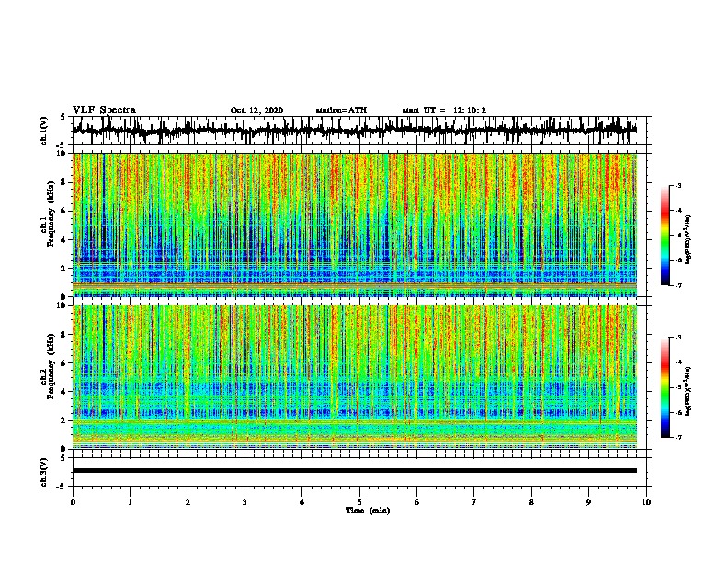Click time-axis tick label "6"
Screen dimensions: 728x563
pos(417,501)
